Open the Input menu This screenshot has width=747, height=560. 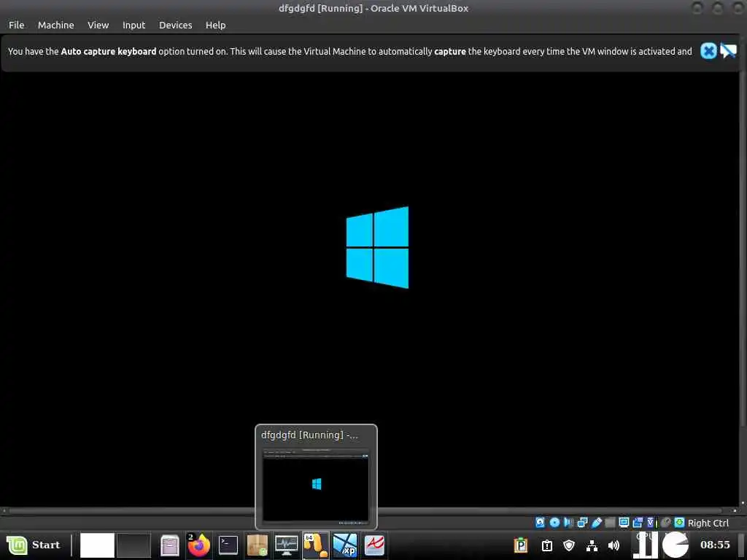tap(134, 26)
